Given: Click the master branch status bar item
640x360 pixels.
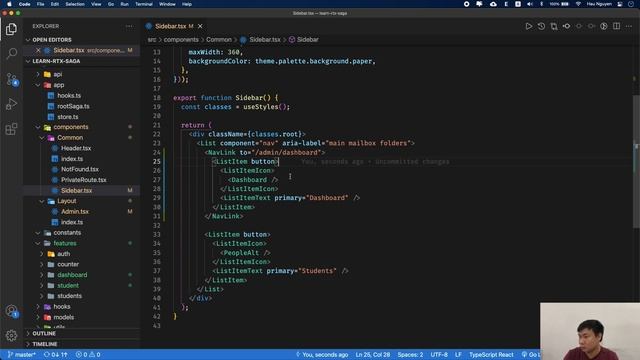Looking at the screenshot, I should click(22, 355).
